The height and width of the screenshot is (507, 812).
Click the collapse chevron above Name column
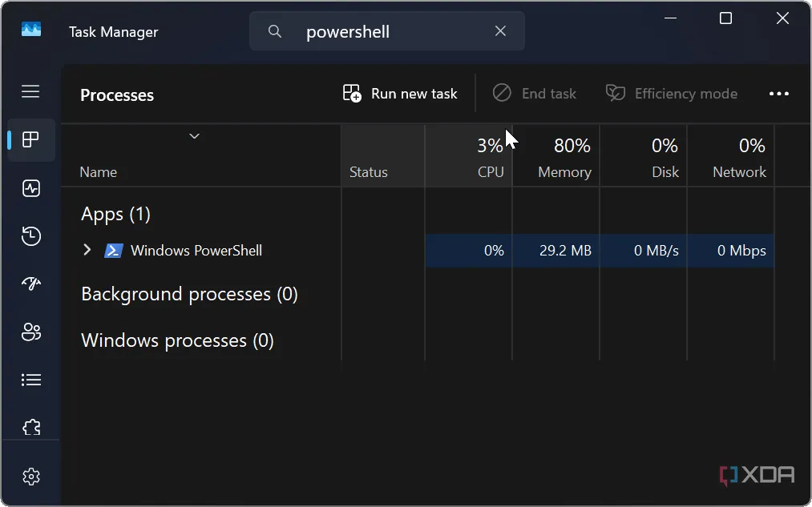pos(194,136)
